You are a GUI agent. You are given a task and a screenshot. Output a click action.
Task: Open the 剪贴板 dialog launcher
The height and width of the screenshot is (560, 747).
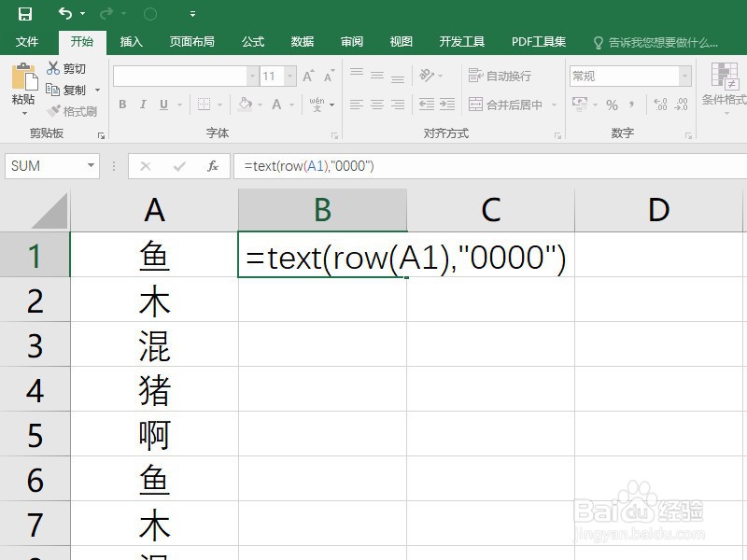tap(101, 135)
